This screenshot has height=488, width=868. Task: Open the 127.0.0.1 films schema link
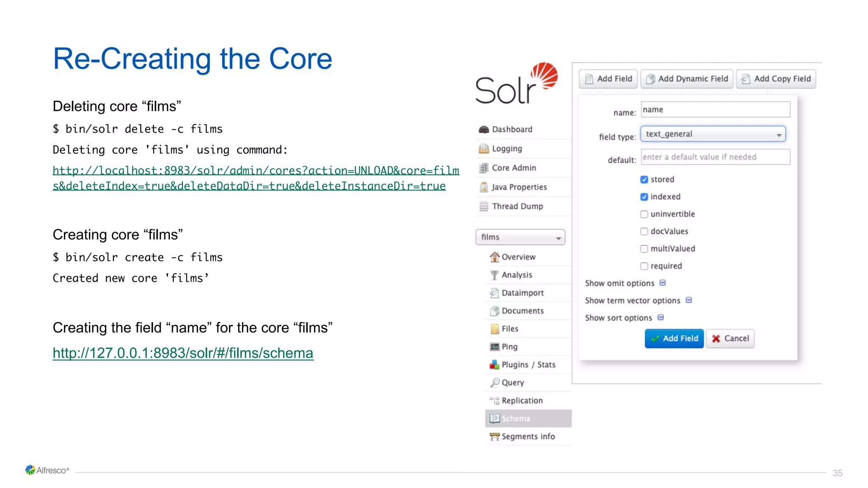point(183,353)
